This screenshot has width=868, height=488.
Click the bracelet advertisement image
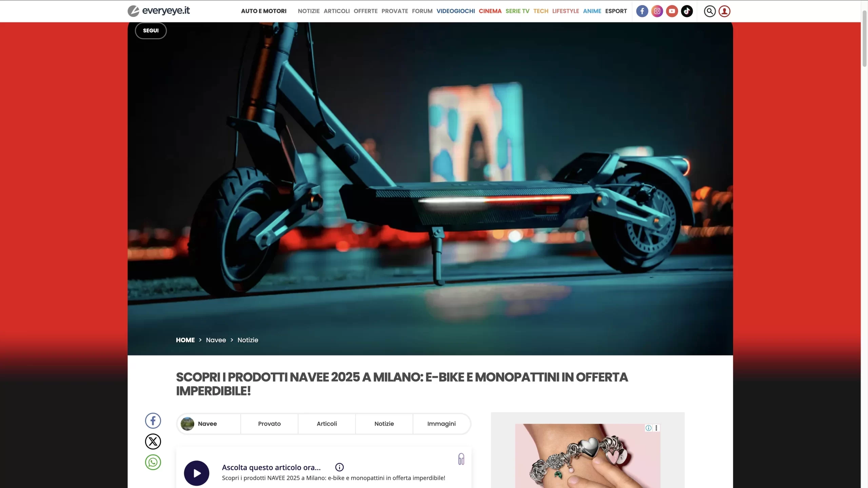click(588, 456)
